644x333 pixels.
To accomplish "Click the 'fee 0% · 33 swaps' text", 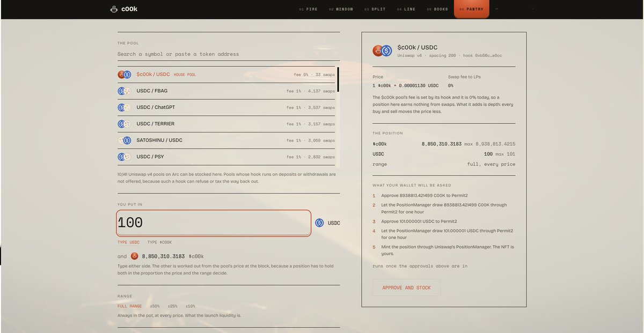I will [314, 75].
